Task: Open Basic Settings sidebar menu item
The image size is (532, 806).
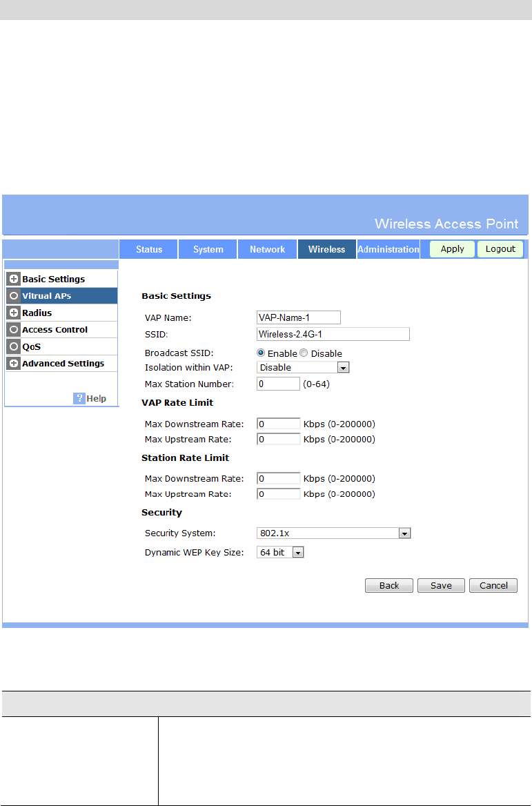Action: 61,279
